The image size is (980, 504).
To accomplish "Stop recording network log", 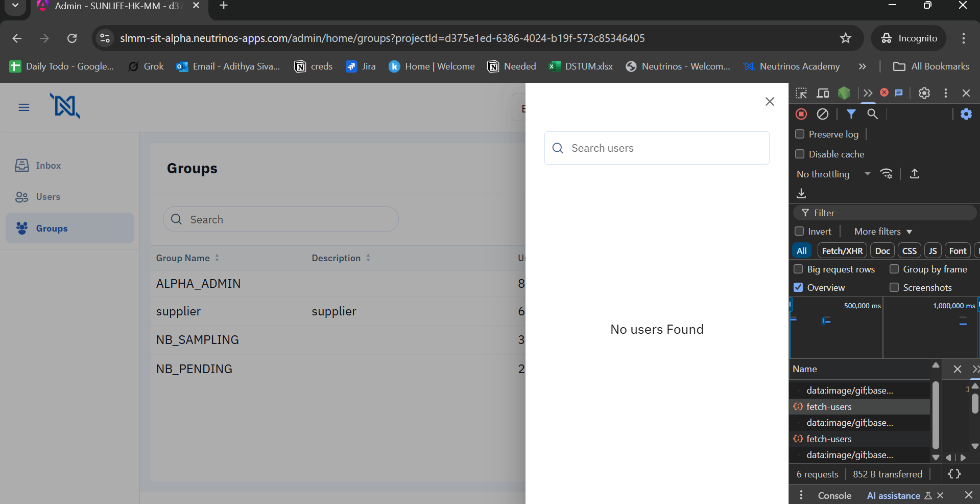I will (801, 114).
